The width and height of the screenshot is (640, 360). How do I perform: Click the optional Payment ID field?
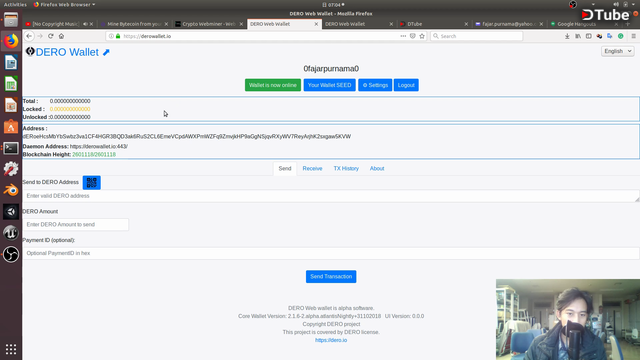[331, 253]
